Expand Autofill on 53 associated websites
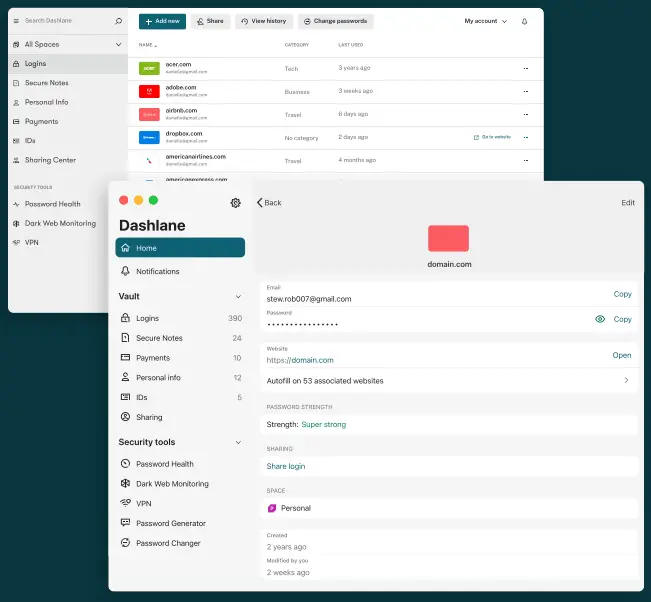Screen dimensions: 651x602 point(448,381)
